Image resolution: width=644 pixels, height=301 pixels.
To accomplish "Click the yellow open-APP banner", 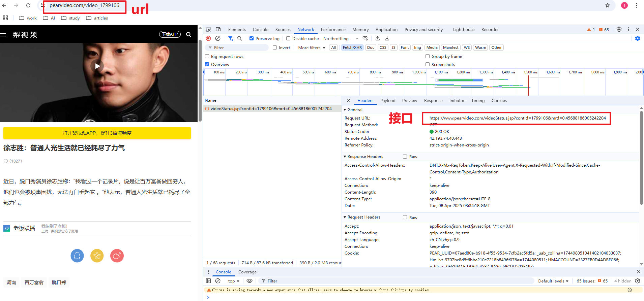I will [97, 133].
